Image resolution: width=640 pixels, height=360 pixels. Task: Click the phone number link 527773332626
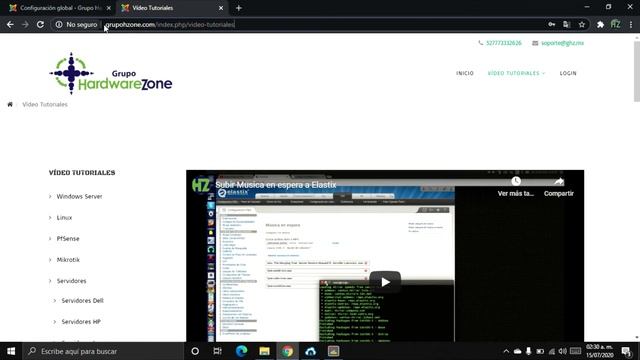(x=504, y=43)
